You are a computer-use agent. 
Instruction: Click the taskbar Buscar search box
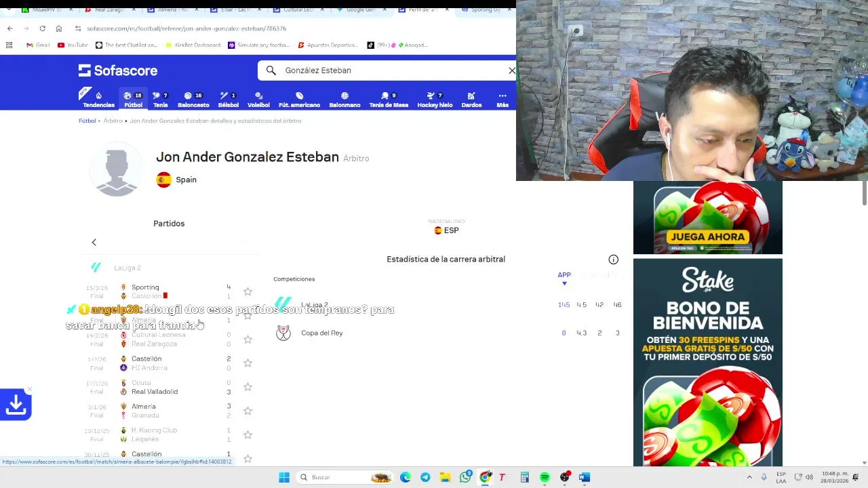(x=344, y=477)
